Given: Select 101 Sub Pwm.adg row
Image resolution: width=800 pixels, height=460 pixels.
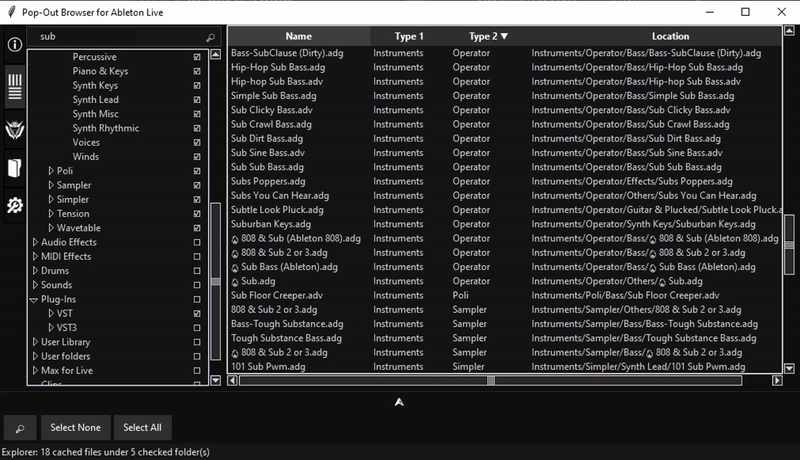Looking at the screenshot, I should pyautogui.click(x=505, y=367).
